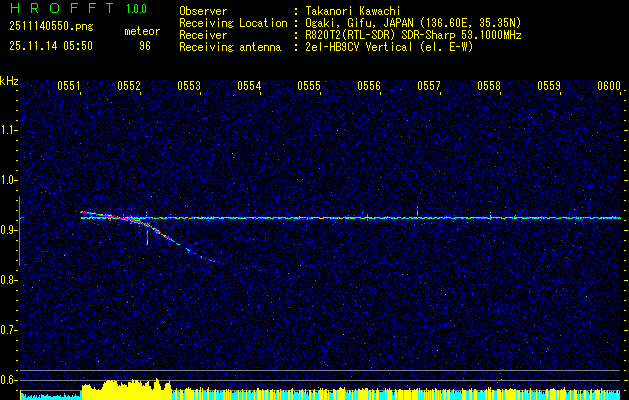Click the vertical spike below the carrier at 0552
Screen dimensions: 629x400
pos(147,237)
